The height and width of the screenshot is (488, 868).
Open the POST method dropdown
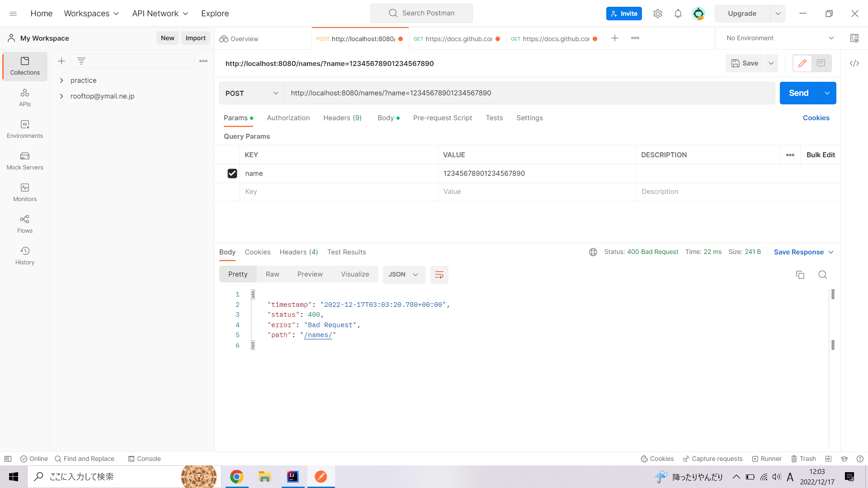pyautogui.click(x=251, y=93)
